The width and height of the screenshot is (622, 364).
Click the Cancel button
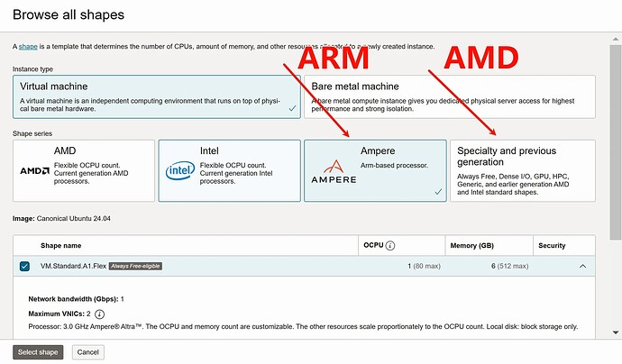[x=87, y=352]
